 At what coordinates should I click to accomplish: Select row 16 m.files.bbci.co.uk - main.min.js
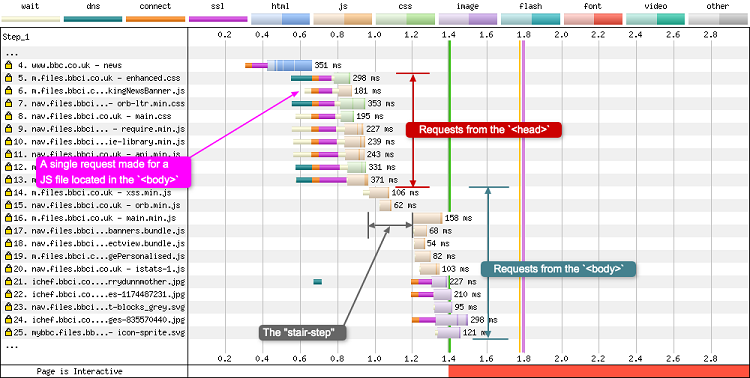click(x=104, y=218)
